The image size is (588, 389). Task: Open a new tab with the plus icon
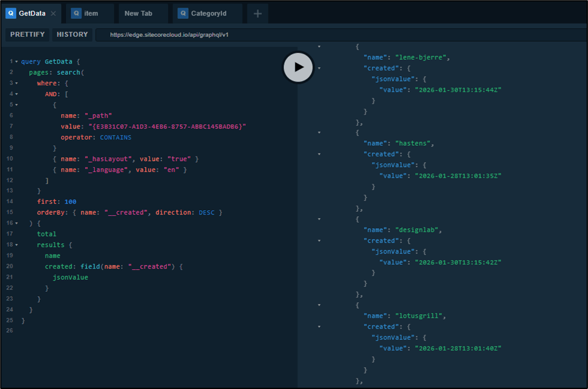click(x=257, y=14)
